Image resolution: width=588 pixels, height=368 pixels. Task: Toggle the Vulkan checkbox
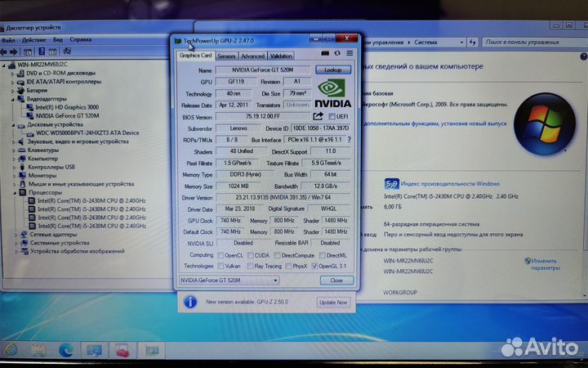(220, 266)
